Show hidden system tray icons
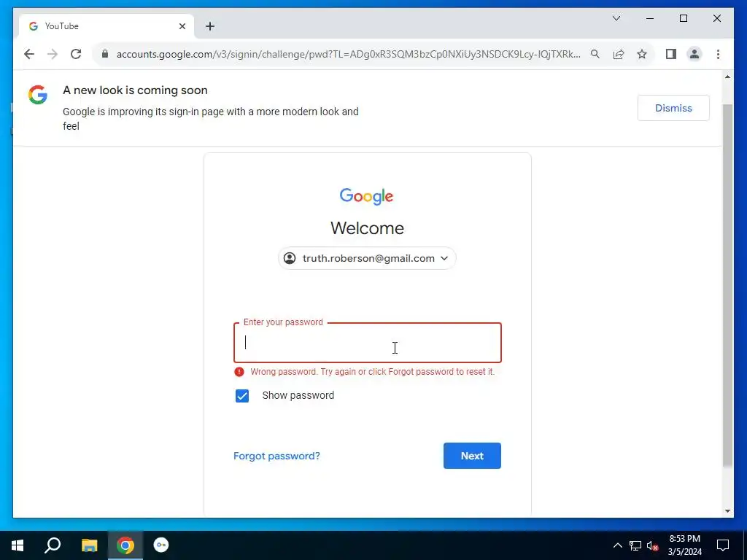This screenshot has height=560, width=747. pyautogui.click(x=617, y=545)
